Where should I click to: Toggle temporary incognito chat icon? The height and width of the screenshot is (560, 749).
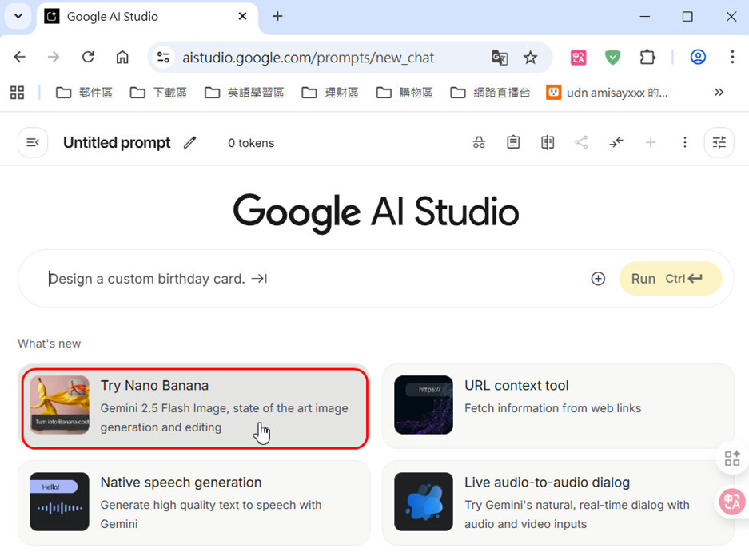[x=479, y=142]
